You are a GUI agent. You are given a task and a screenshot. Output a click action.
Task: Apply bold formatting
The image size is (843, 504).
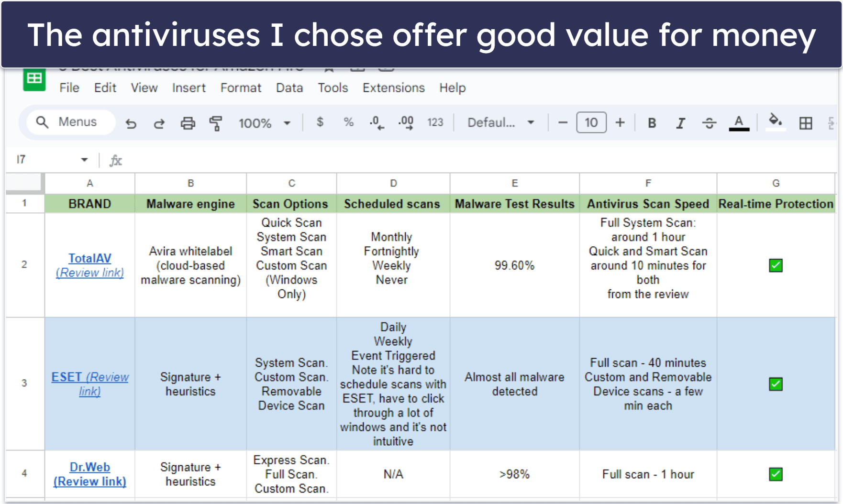point(652,123)
